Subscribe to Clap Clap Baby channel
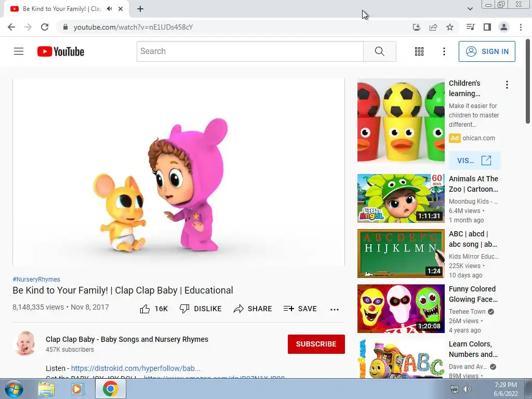This screenshot has width=532, height=399. point(316,344)
